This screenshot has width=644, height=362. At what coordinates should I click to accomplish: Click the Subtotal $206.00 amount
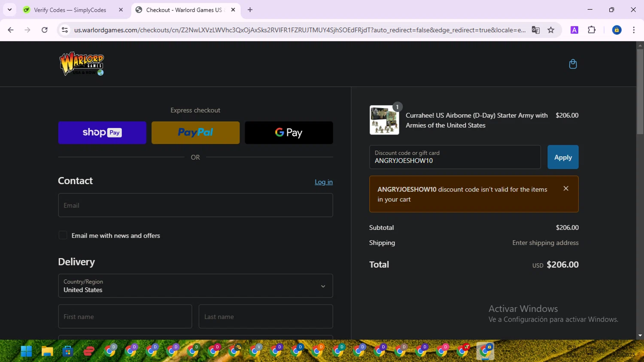[567, 228]
